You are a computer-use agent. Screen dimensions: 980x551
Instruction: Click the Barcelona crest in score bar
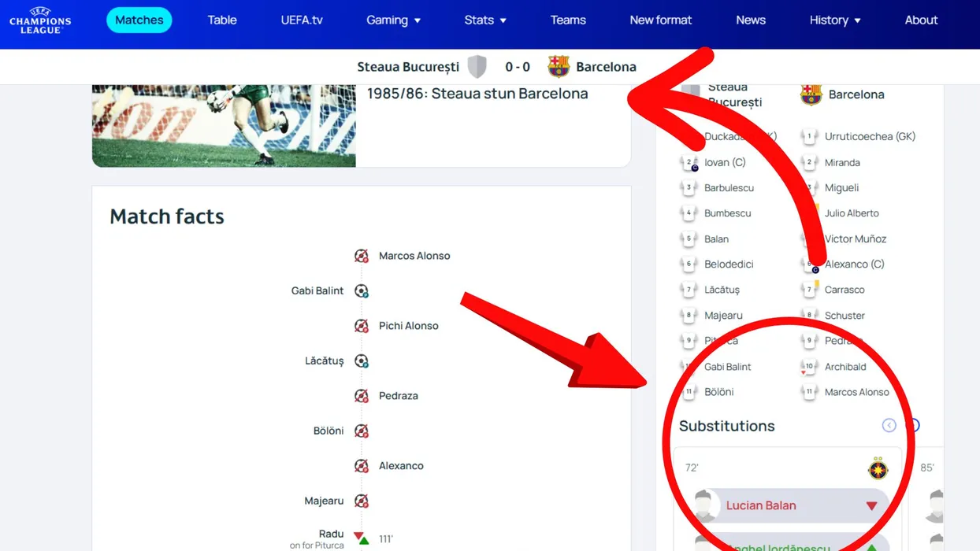(x=559, y=67)
